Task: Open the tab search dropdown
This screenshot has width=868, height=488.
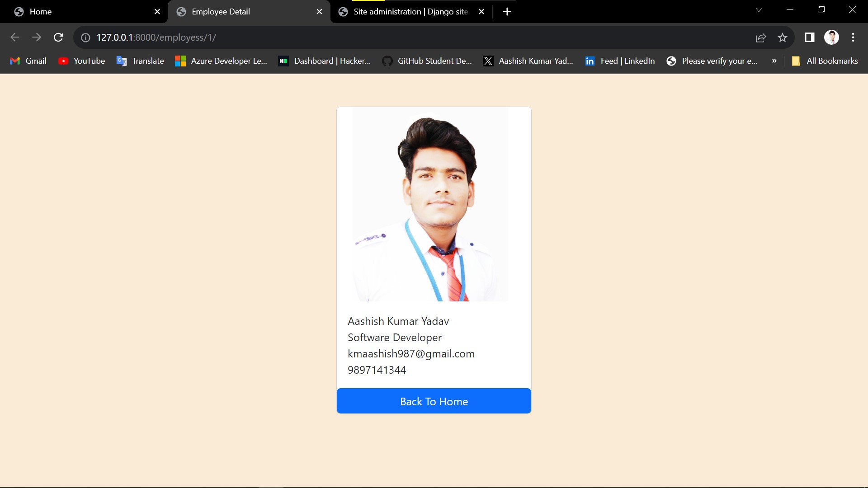Action: (759, 9)
